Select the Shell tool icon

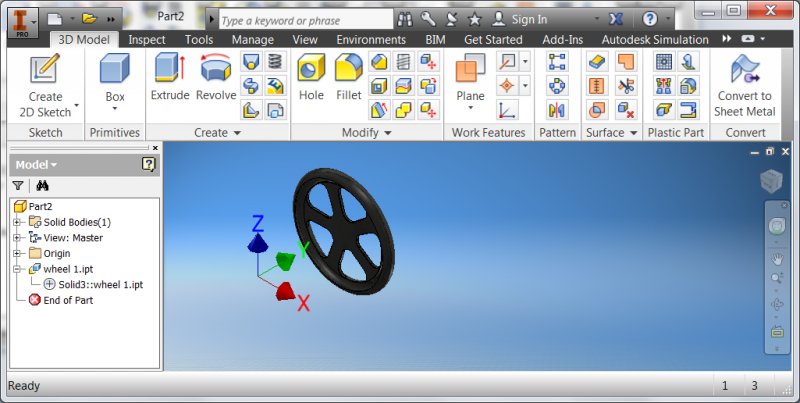[x=379, y=86]
